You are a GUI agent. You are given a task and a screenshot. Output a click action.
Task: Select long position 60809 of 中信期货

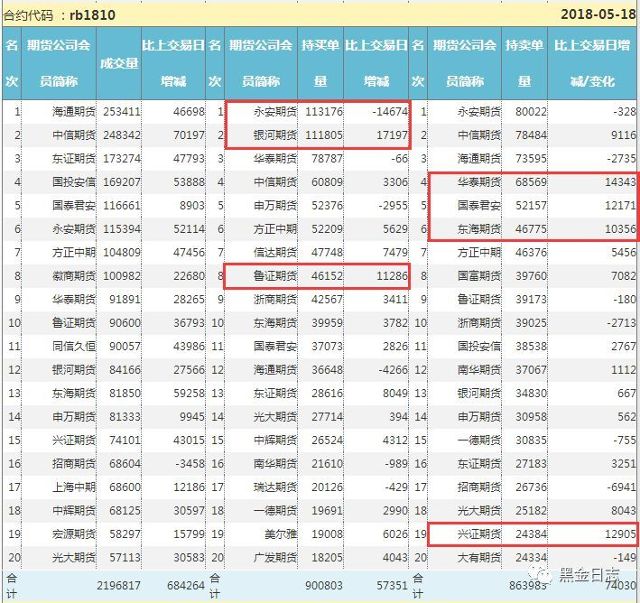coord(327,182)
